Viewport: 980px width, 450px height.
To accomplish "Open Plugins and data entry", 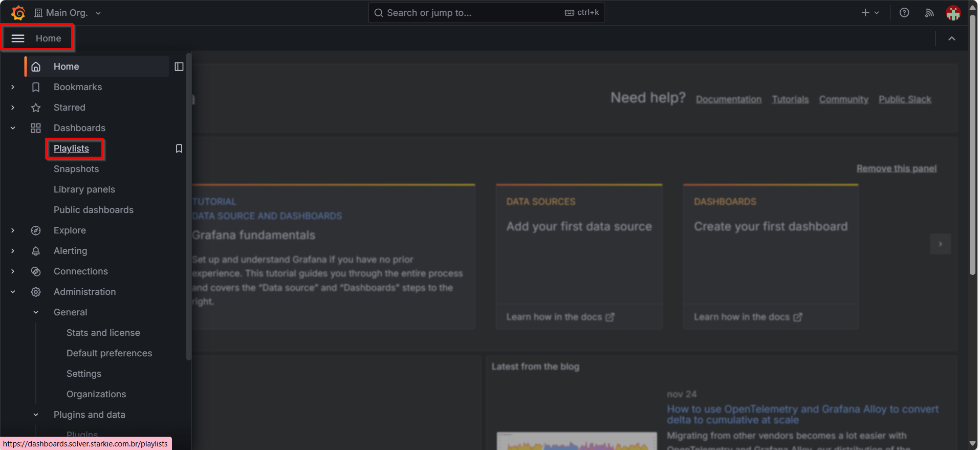I will point(90,415).
